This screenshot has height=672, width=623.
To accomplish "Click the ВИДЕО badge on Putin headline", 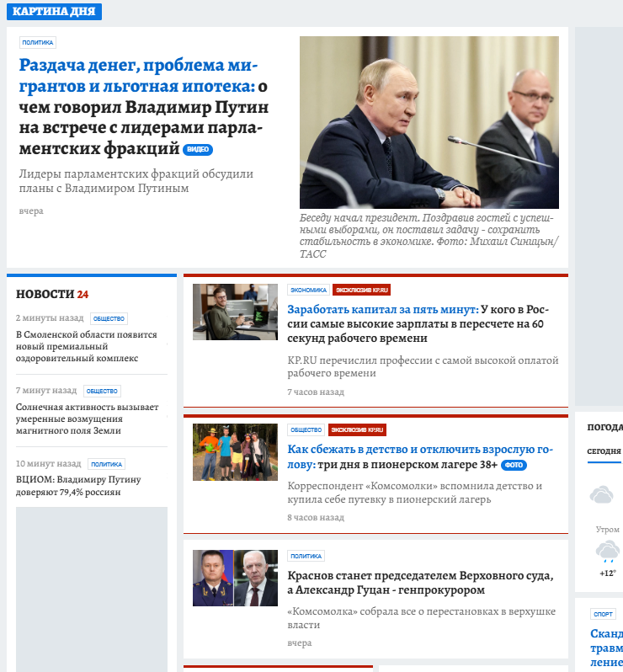I will [x=198, y=150].
